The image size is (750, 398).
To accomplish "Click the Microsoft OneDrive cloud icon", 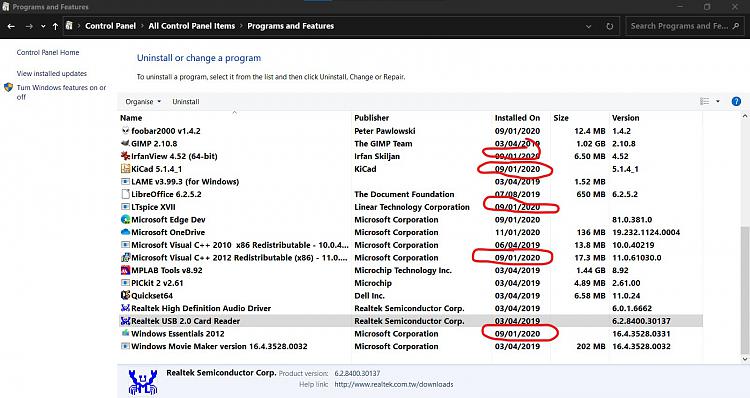I will coord(125,232).
